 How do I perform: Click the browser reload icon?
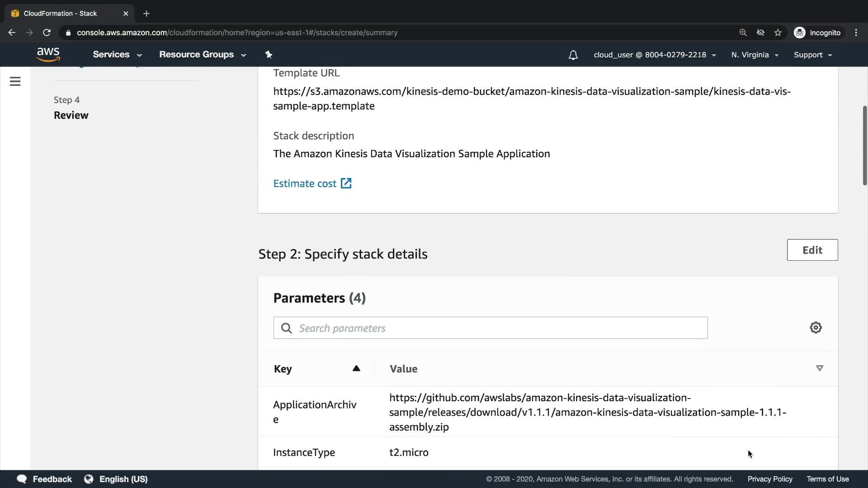[x=47, y=33]
